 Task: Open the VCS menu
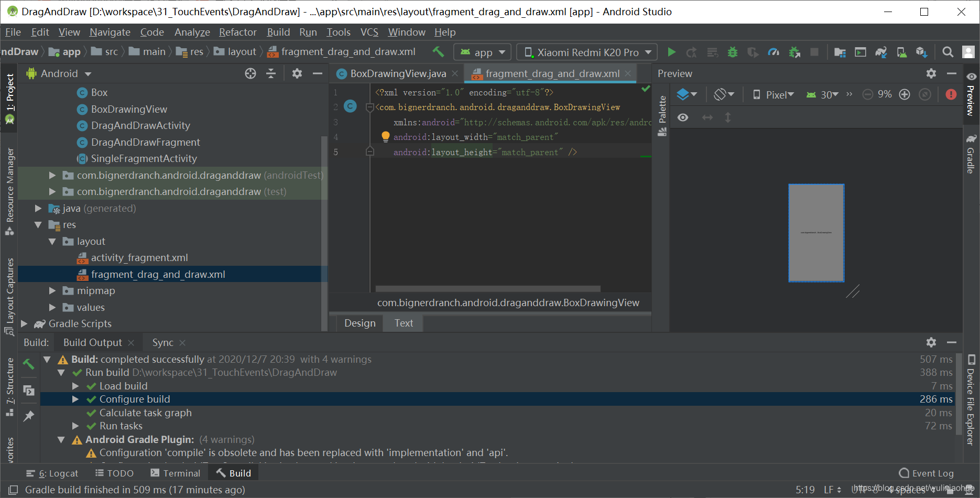[369, 32]
